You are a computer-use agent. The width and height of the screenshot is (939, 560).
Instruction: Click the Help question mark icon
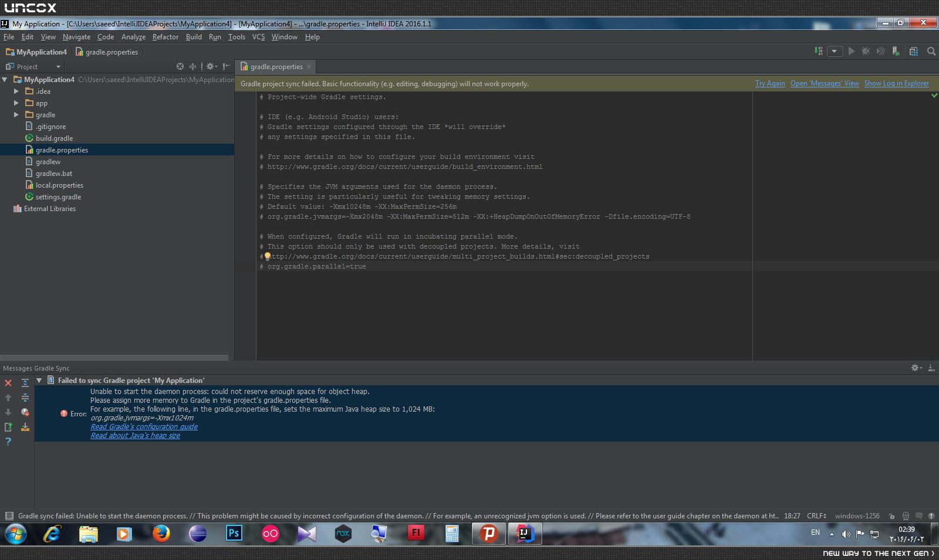8,442
